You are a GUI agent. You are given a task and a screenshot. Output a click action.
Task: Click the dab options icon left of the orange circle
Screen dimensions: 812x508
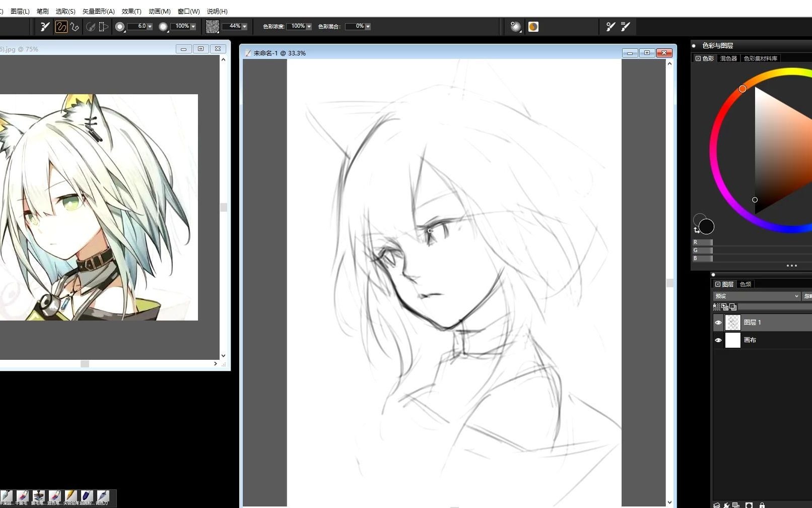click(515, 27)
